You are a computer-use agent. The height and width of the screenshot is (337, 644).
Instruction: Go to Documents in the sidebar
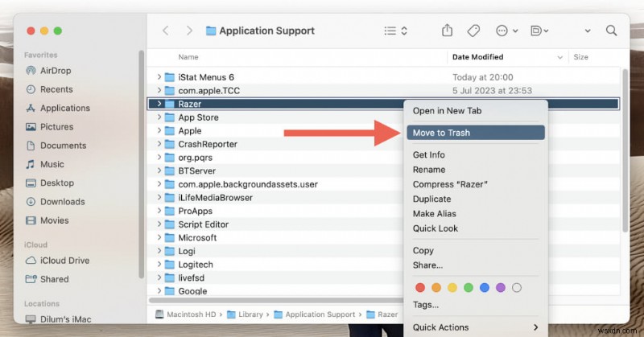56,146
